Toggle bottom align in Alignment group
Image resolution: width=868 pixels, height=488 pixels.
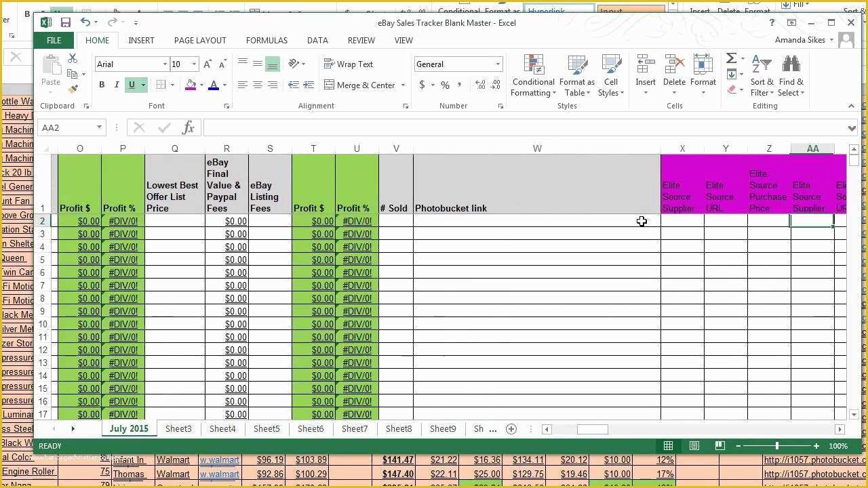[x=273, y=64]
